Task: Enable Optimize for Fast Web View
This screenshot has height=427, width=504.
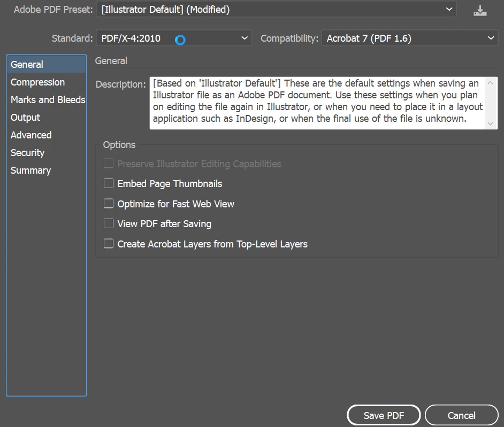Action: click(x=109, y=204)
